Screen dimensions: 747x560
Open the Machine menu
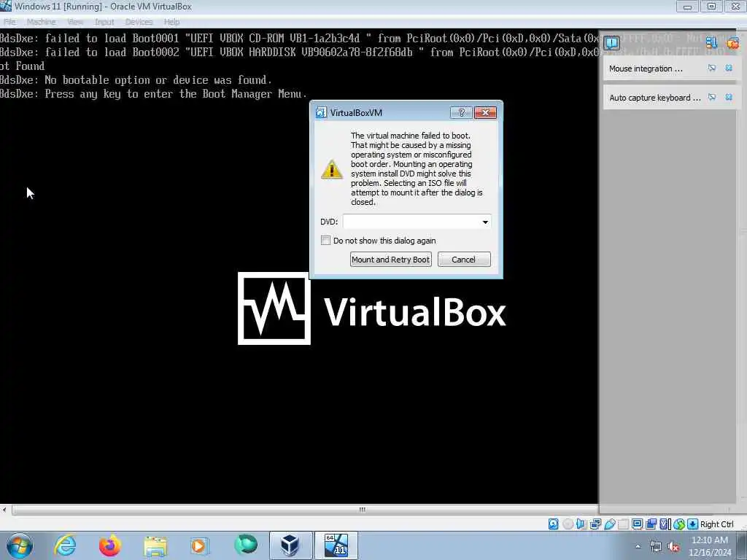point(41,22)
